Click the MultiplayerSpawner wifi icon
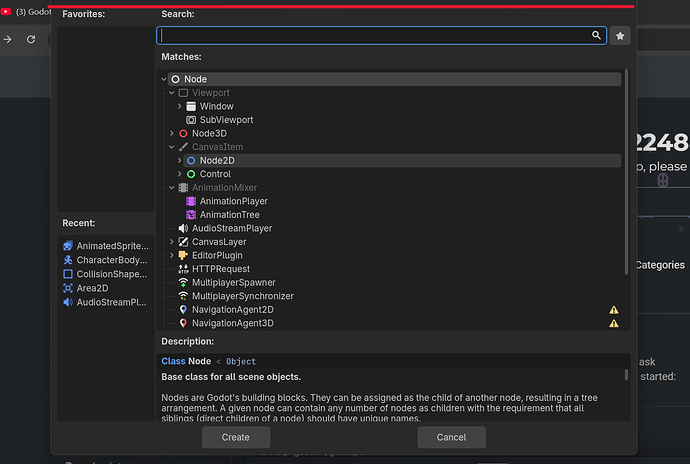Screen dimensions: 690x464 click(184, 283)
